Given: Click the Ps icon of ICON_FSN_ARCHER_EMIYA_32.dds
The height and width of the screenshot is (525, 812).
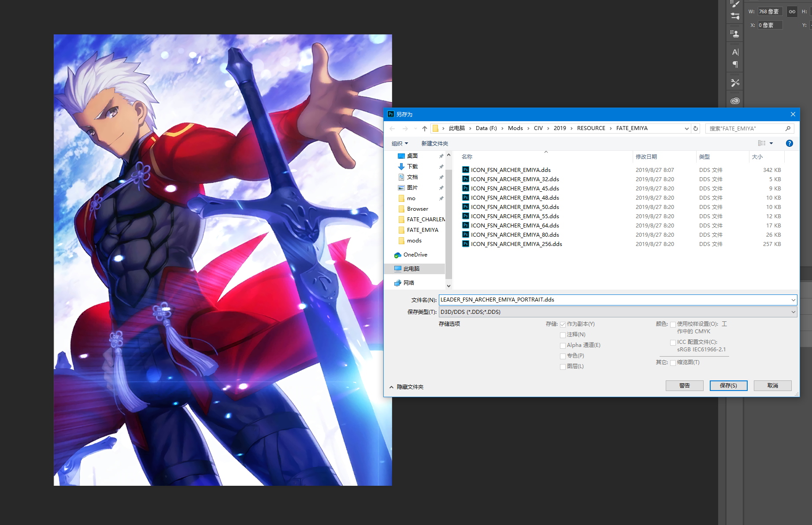Looking at the screenshot, I should [466, 179].
